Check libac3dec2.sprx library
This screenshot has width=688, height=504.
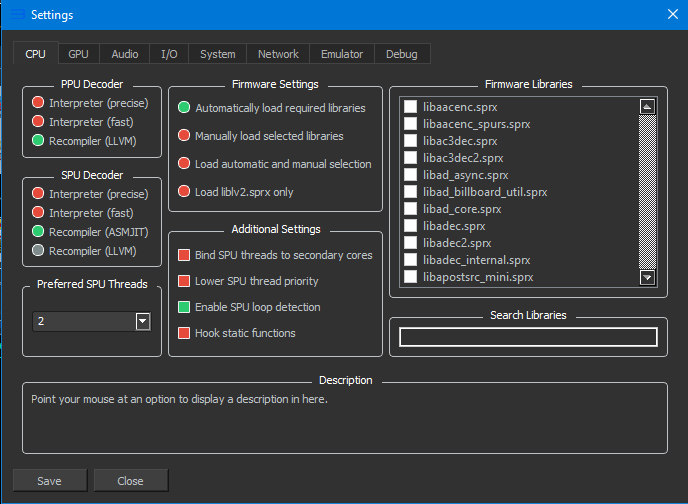(x=410, y=157)
